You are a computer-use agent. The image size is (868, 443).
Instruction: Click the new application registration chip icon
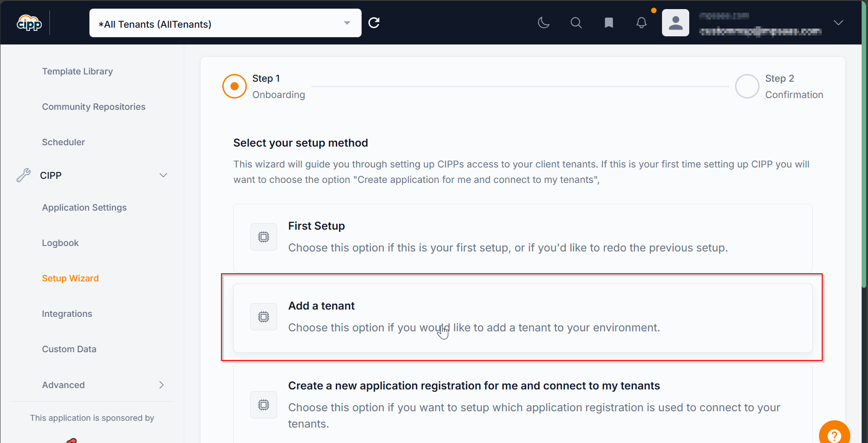coord(264,405)
